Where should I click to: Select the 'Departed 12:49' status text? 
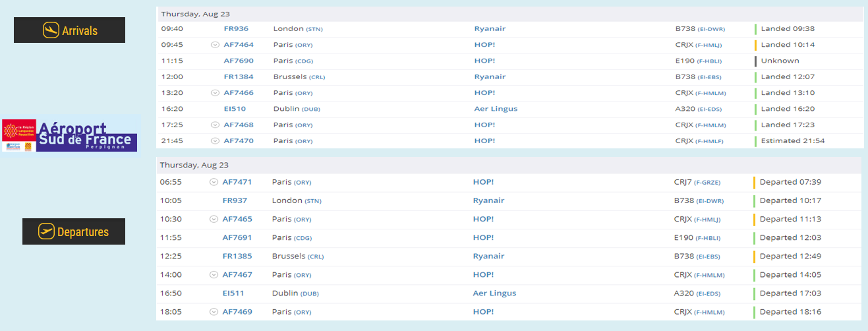(x=790, y=256)
